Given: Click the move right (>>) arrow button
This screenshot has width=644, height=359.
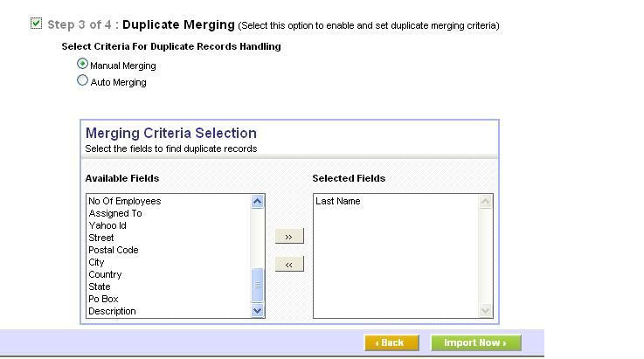Looking at the screenshot, I should click(288, 237).
